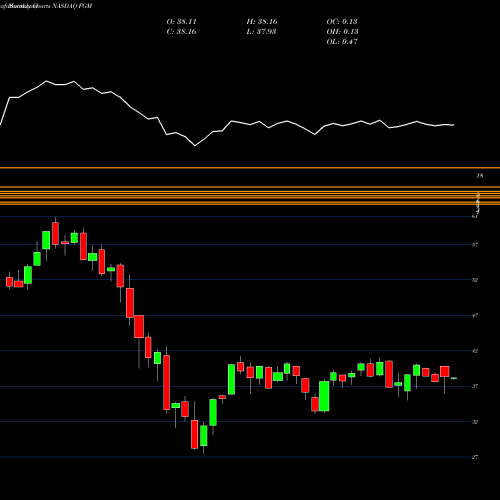Viewport: 500px width, 500px height.
Task: Click the '57' price axis label
Action: 475,245
